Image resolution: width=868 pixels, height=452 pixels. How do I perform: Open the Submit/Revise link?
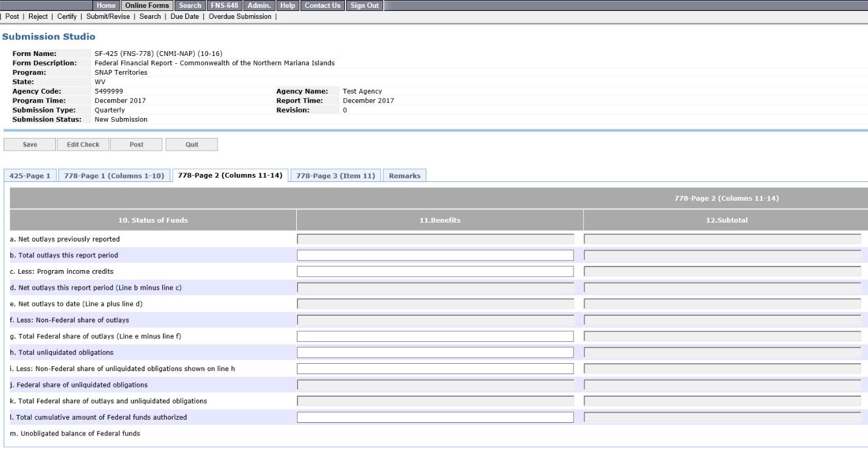(109, 16)
